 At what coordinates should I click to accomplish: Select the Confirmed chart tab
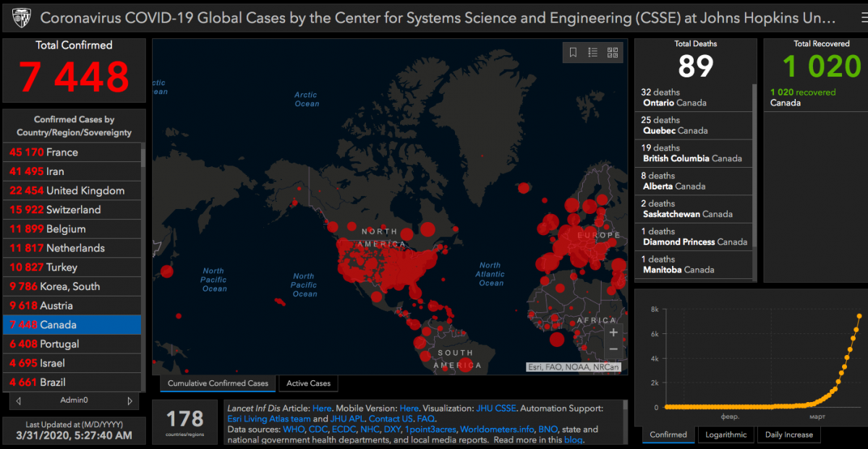click(668, 435)
